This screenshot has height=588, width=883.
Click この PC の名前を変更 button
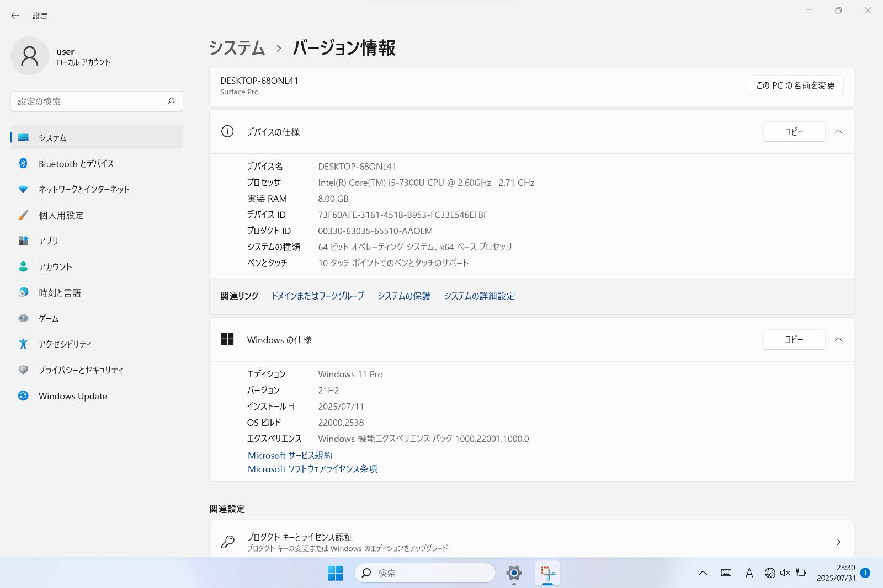pos(795,85)
